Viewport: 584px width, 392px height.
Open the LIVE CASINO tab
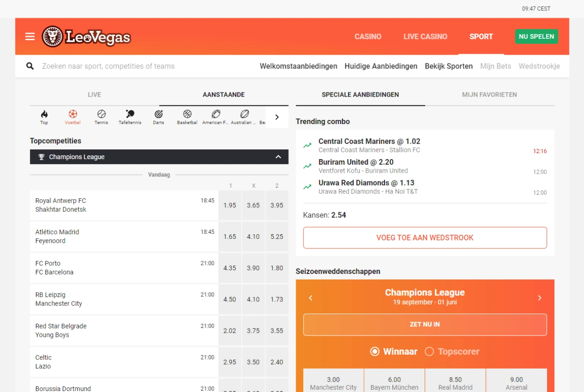pos(426,36)
